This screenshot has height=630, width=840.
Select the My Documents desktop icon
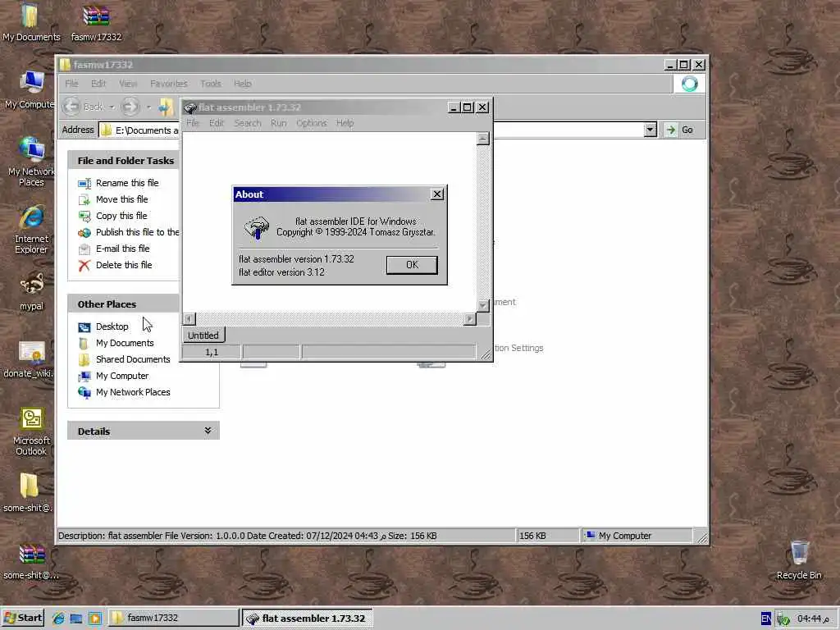pyautogui.click(x=30, y=22)
